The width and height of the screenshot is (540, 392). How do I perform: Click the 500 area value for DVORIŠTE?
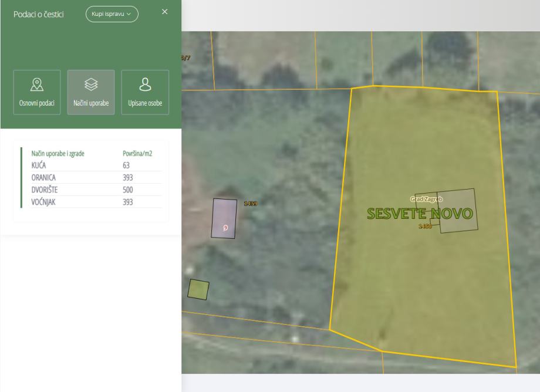(x=128, y=190)
